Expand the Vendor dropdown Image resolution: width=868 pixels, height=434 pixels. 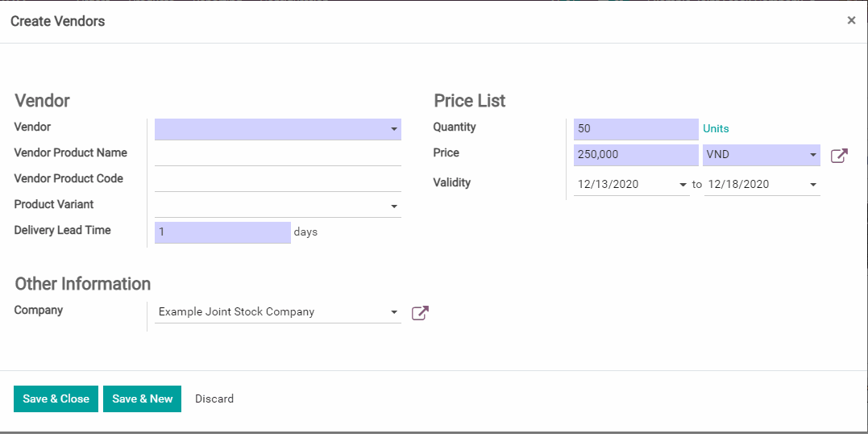(394, 129)
